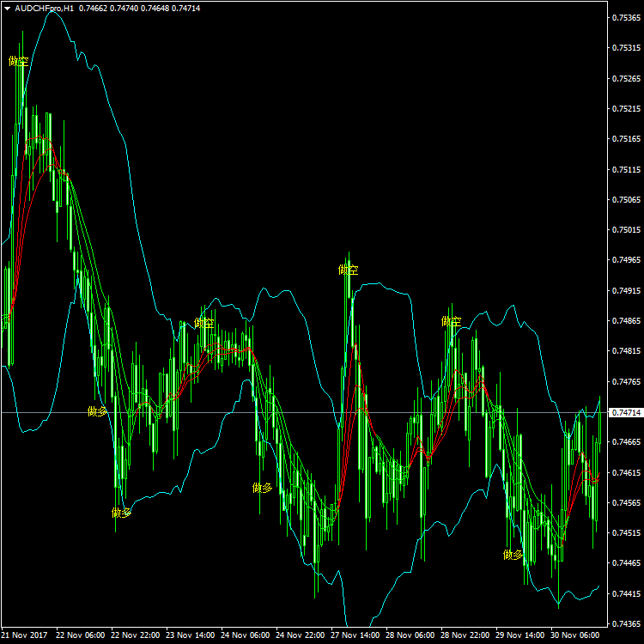Screen dimensions: 644x644
Task: Click the 22 Nov 06:00 time label
Action: (x=81, y=635)
